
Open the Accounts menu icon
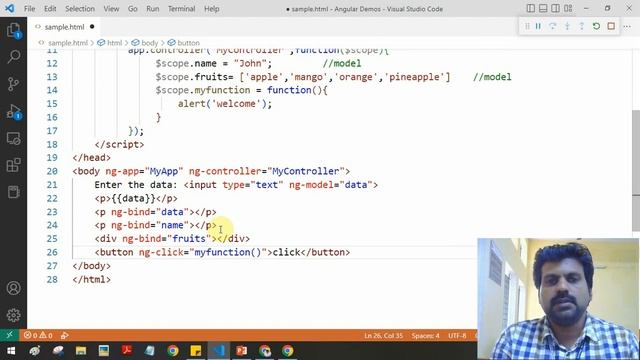[13, 288]
